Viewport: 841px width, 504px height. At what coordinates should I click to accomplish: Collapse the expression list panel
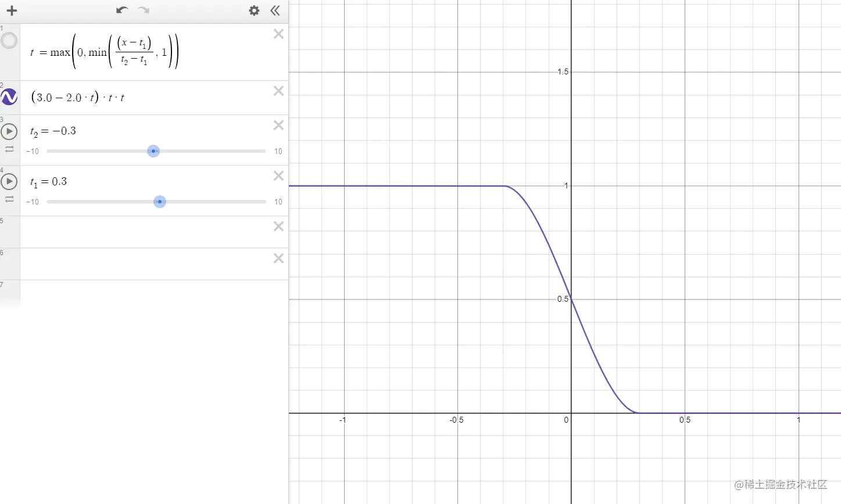[275, 10]
